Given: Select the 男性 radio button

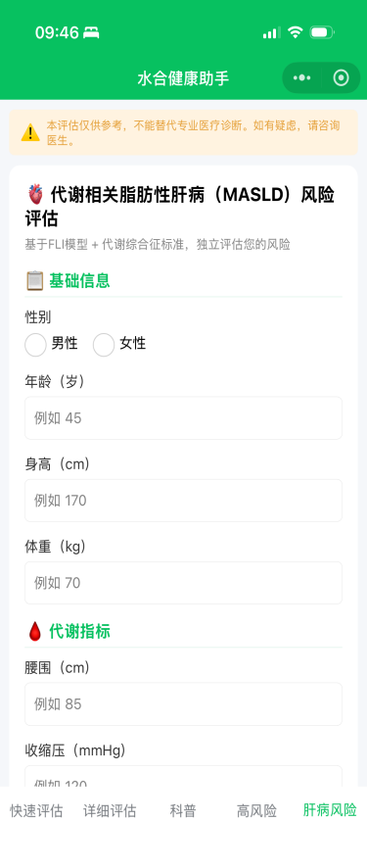Looking at the screenshot, I should pos(35,345).
